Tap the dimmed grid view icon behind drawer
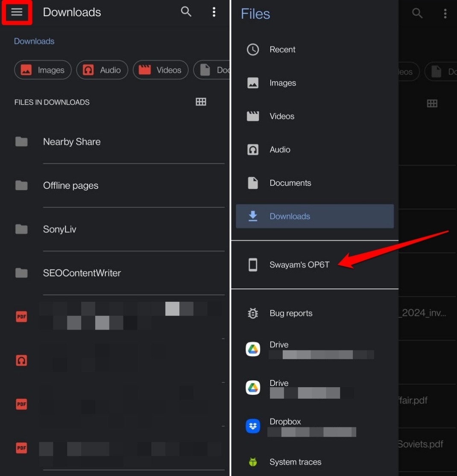The width and height of the screenshot is (457, 476). [x=432, y=103]
